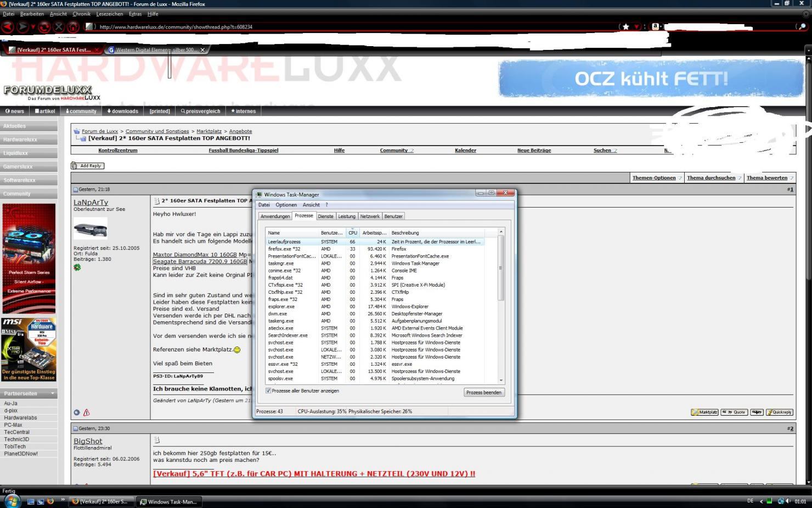The width and height of the screenshot is (812, 508).
Task: Toggle 'Prozesse aller Benutzer anzeigen' checkbox
Action: point(268,391)
